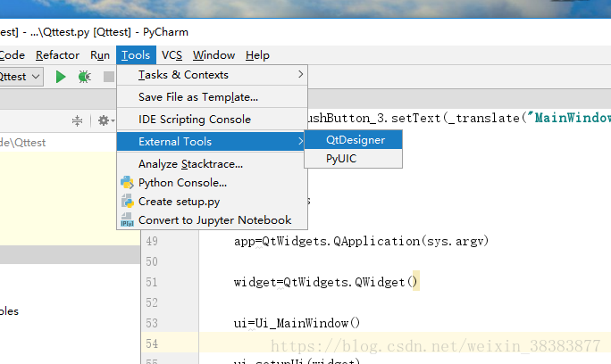Open the Run menu
This screenshot has height=364, width=611.
(100, 55)
